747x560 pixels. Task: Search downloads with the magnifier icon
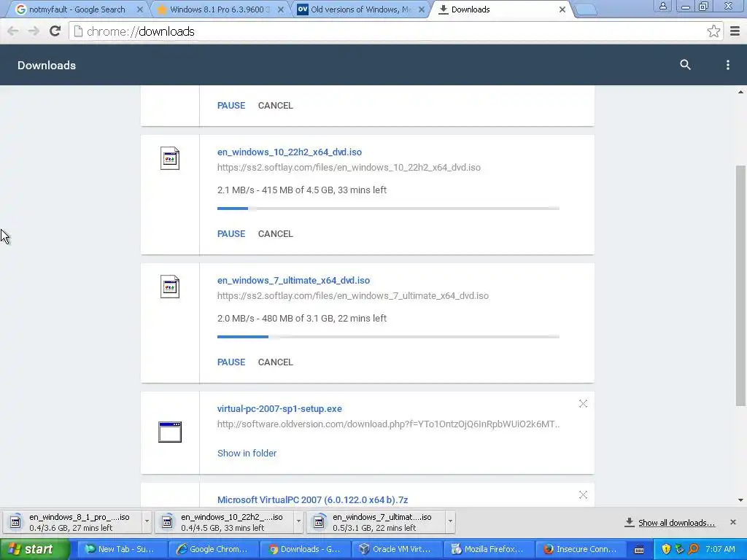pos(685,65)
